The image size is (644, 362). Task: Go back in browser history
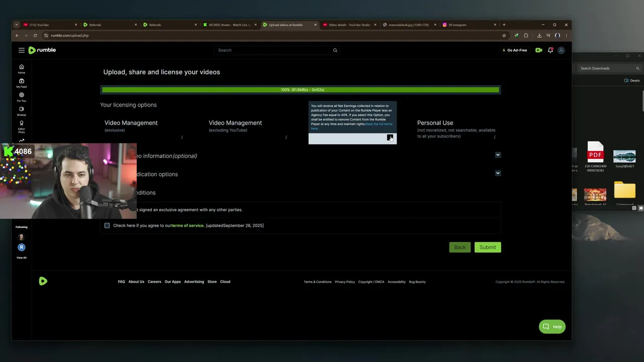(x=17, y=36)
